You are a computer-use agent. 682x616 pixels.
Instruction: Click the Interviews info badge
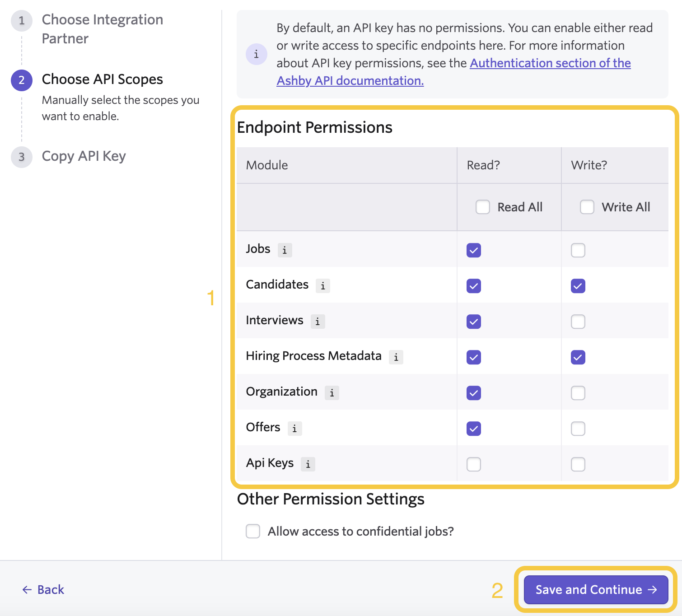317,321
